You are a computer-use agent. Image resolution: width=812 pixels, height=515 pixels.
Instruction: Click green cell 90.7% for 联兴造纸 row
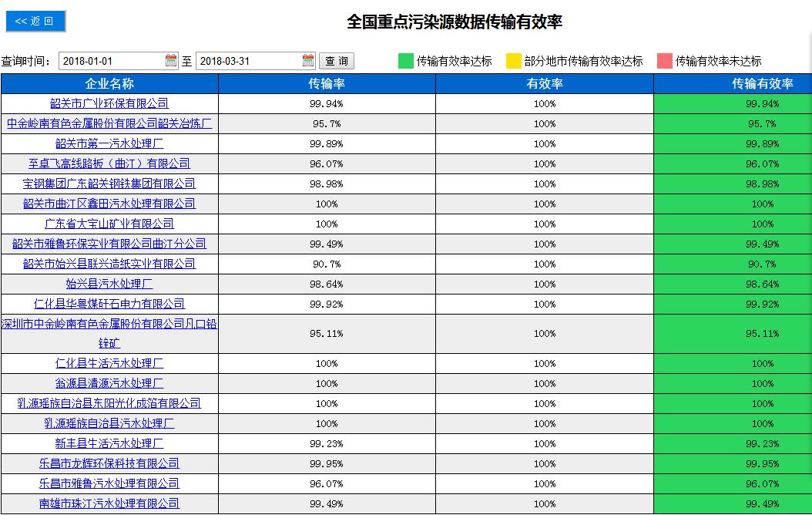pyautogui.click(x=733, y=264)
